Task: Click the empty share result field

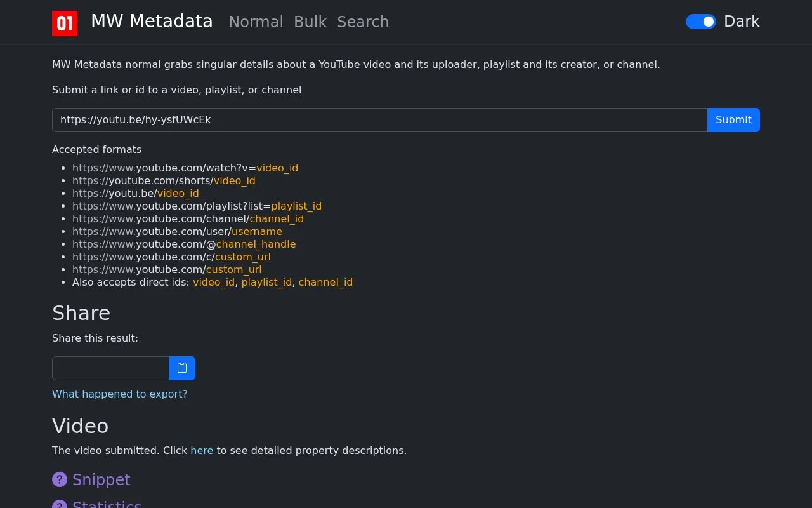Action: coord(110,368)
